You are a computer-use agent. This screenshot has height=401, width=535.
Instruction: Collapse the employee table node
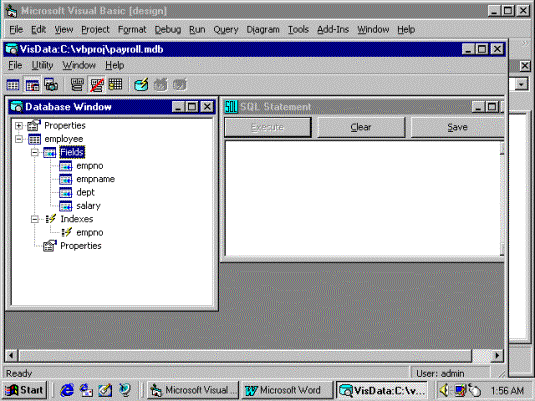(19, 139)
